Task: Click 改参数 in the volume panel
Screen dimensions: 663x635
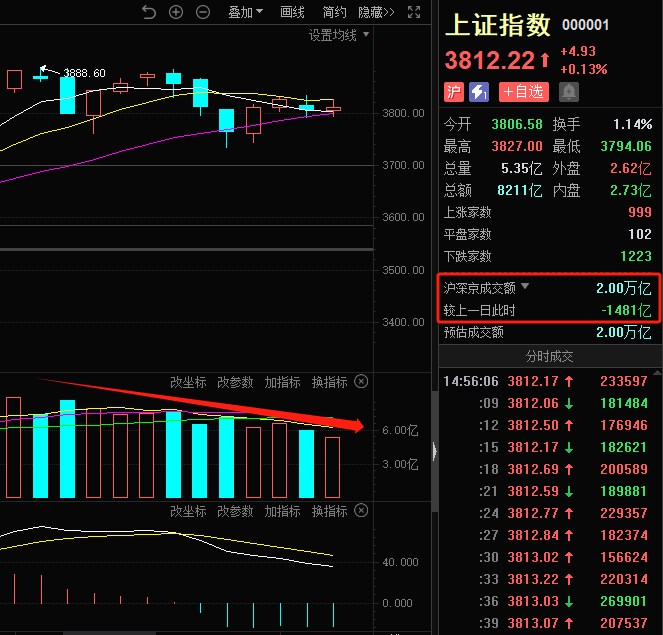Action: coord(235,382)
